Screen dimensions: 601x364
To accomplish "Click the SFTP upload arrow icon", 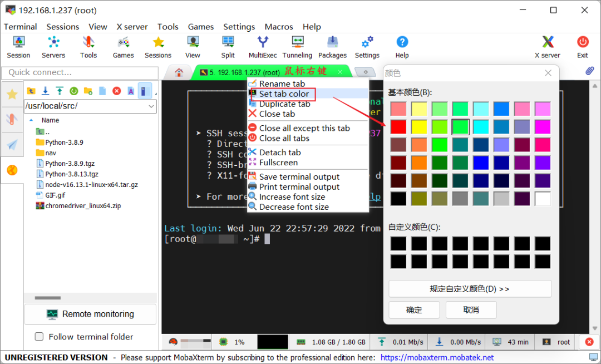I will pyautogui.click(x=60, y=91).
